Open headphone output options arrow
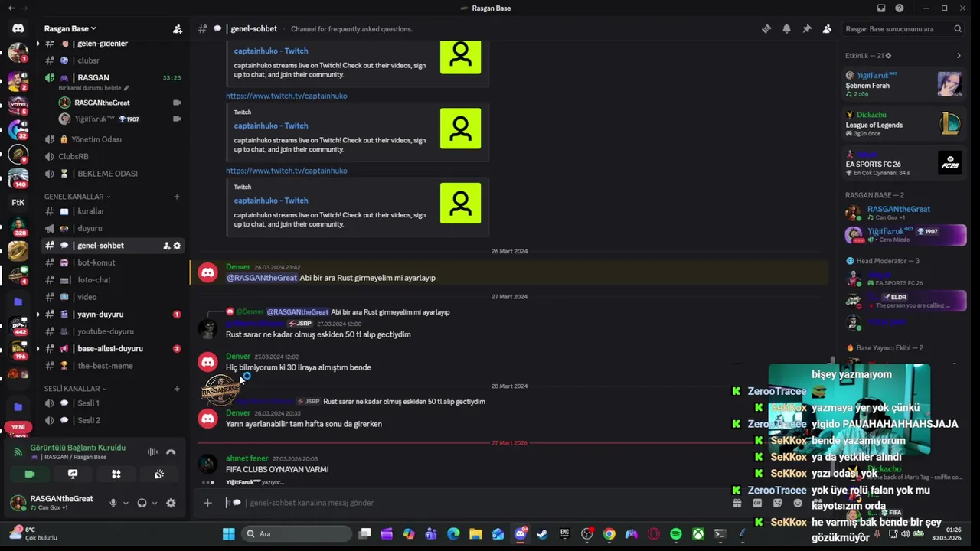Screen dimensions: 980x551 (x=154, y=503)
